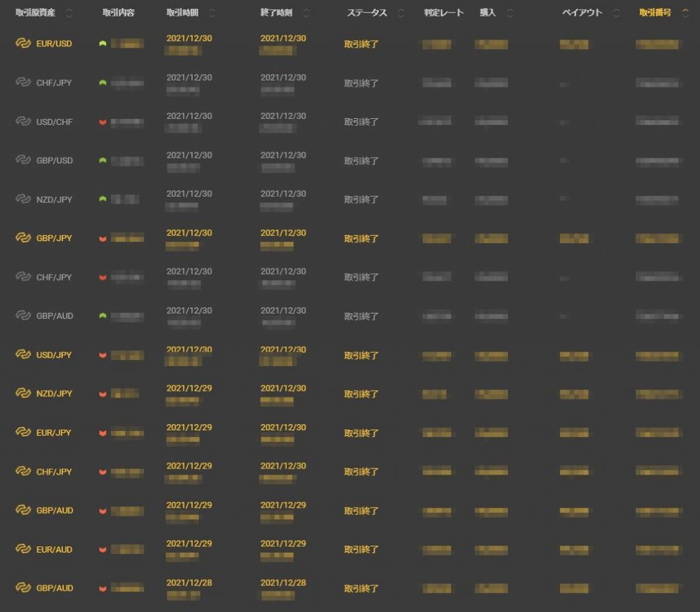Screen dimensions: 700x612
Task: Sort by 取引原資産 using its sort arrows
Action: coord(69,13)
